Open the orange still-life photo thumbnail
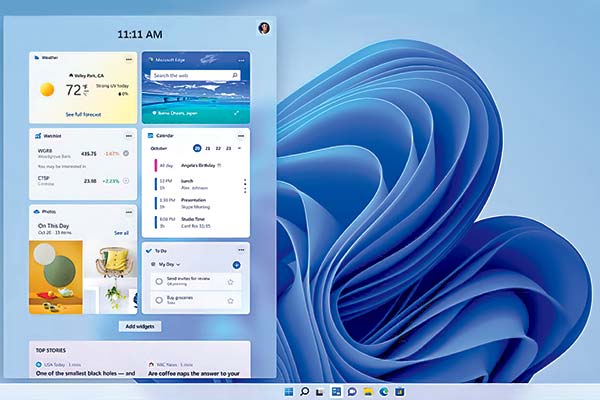The width and height of the screenshot is (600, 400). (56, 277)
